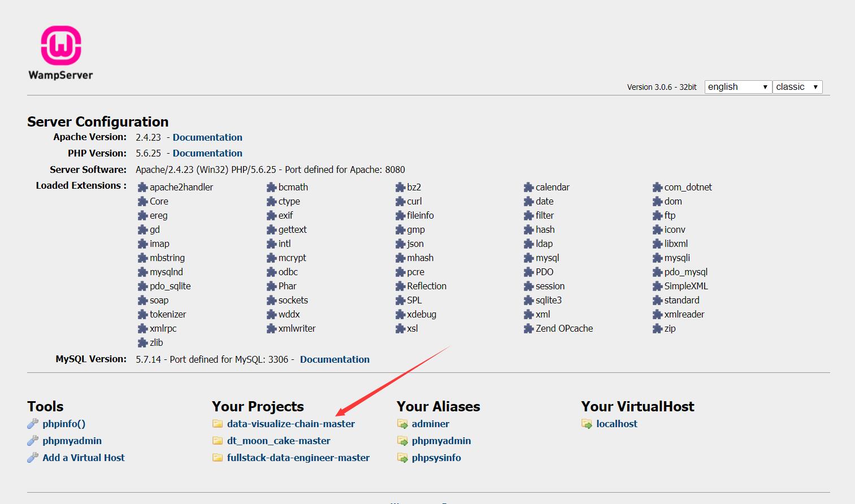Click the 'Your VirtualHost' heading
Screen dimensions: 855x504
637,406
